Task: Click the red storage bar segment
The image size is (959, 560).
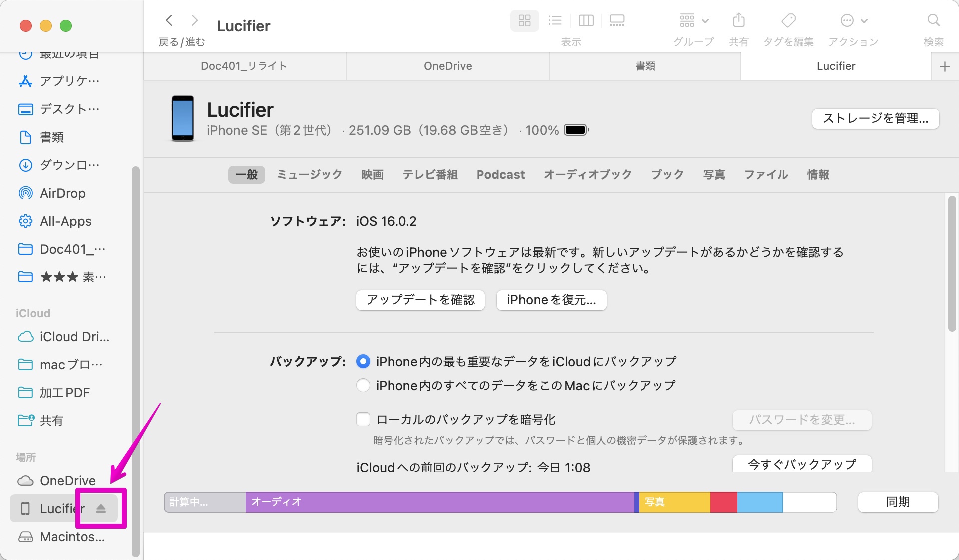Action: point(724,502)
